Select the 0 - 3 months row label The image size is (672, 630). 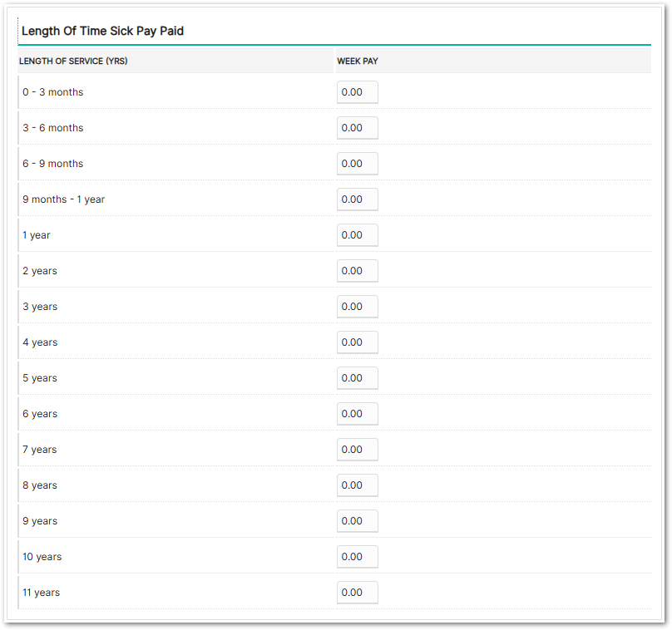click(x=53, y=92)
